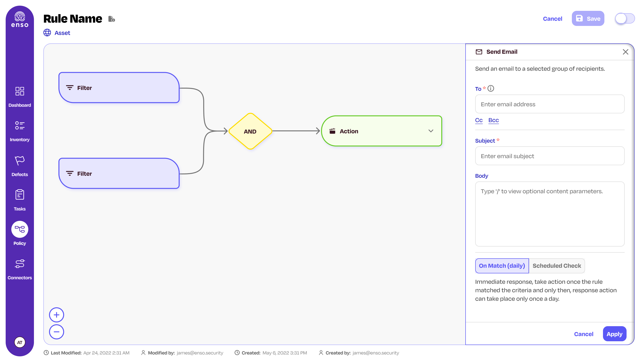Click 'May 6, 2022 3:31 PM' timestamp
The image size is (644, 362).
coord(285,353)
